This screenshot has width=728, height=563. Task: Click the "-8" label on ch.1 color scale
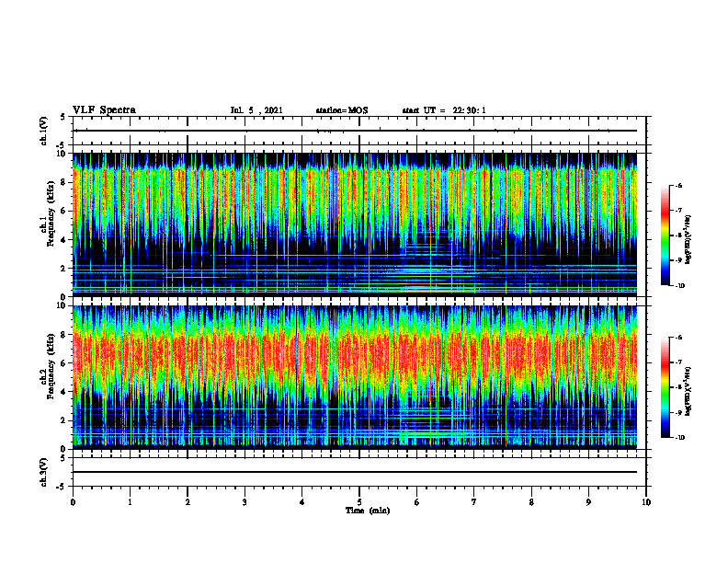point(678,236)
